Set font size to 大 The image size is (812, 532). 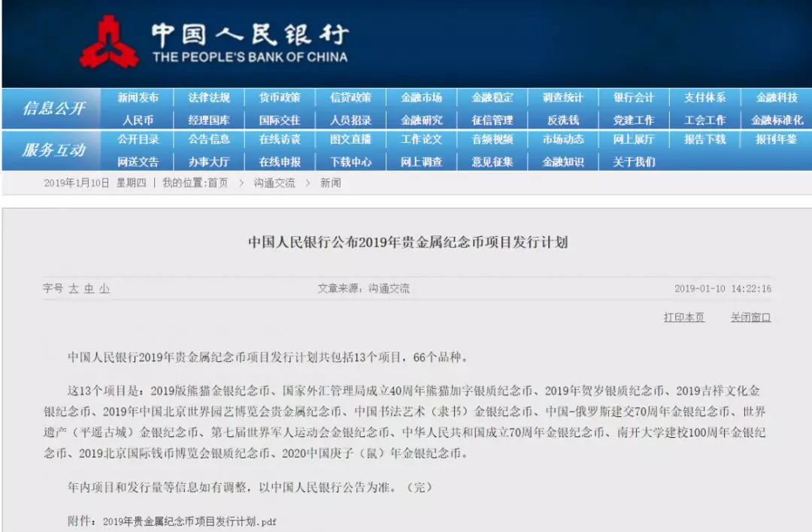(x=74, y=289)
